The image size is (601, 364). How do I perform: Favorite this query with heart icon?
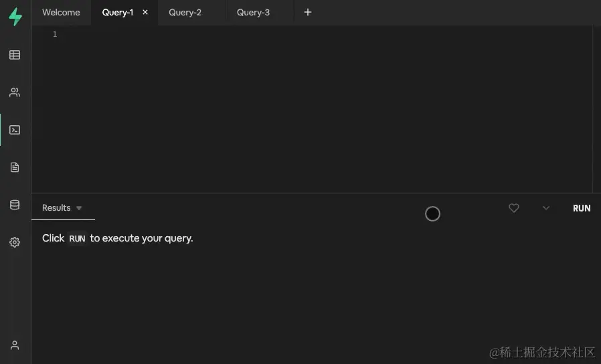point(513,207)
